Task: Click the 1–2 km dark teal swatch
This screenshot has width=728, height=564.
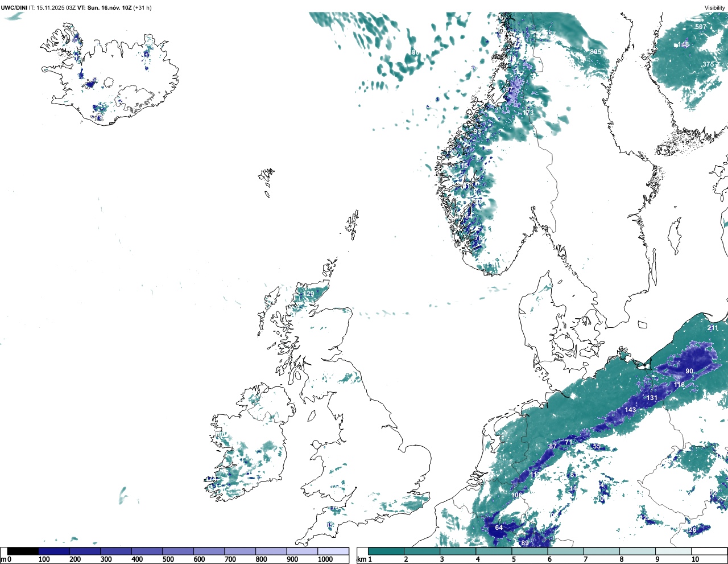Action: (x=386, y=551)
